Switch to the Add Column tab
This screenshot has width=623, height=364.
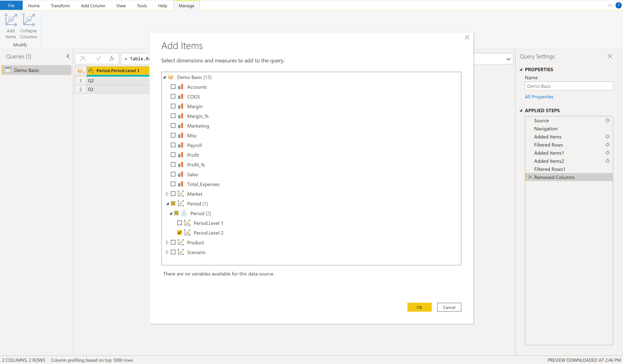pyautogui.click(x=93, y=6)
